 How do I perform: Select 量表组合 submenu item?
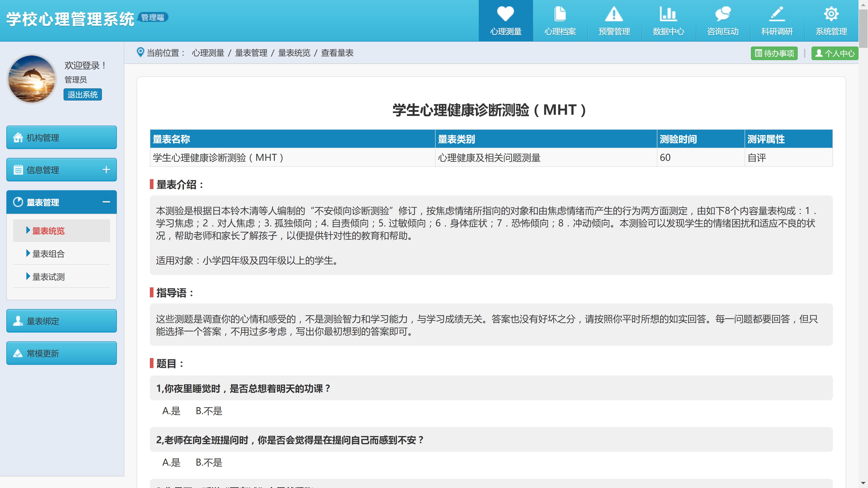[x=48, y=253]
